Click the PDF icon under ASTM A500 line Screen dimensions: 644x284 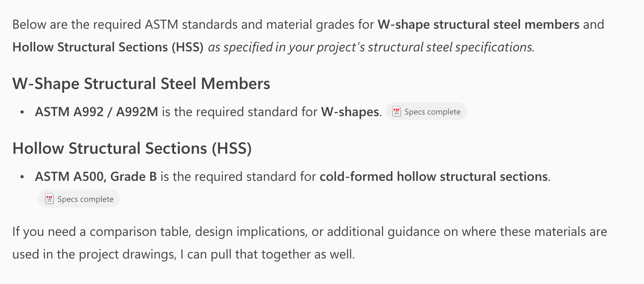click(x=49, y=199)
